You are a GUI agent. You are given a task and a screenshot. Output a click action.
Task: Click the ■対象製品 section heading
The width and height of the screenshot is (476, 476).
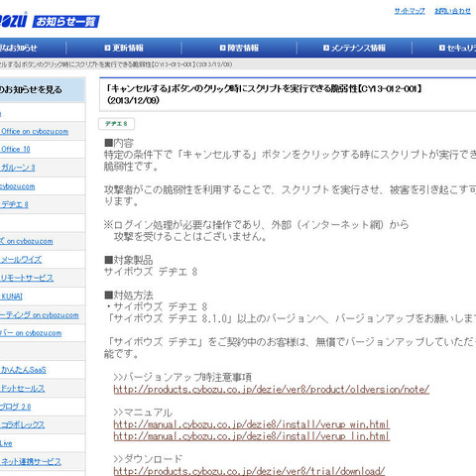tap(129, 260)
